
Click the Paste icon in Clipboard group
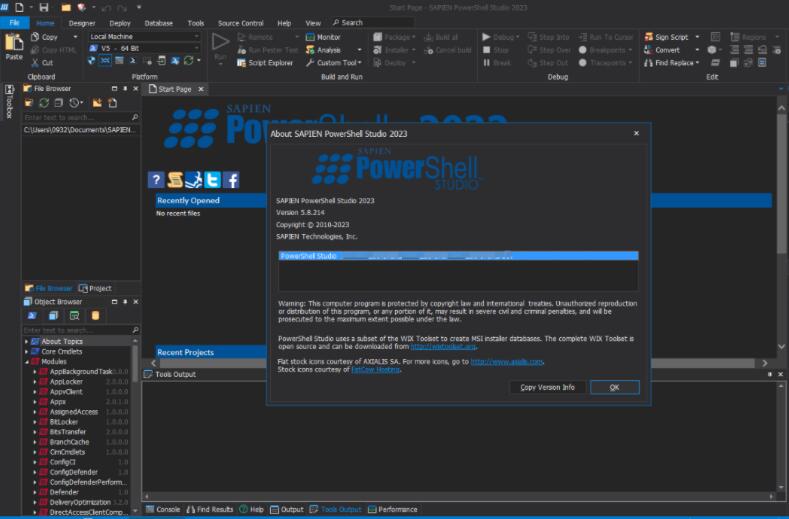pyautogui.click(x=14, y=42)
